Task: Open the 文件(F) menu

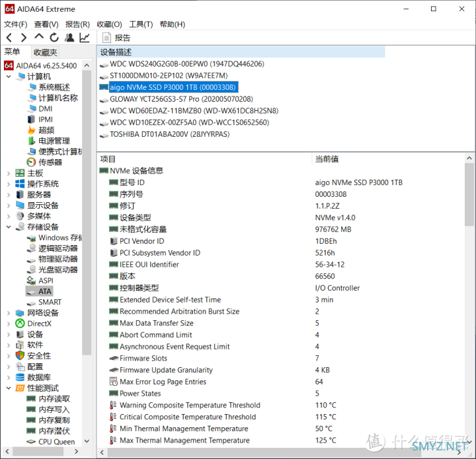Action: point(15,24)
